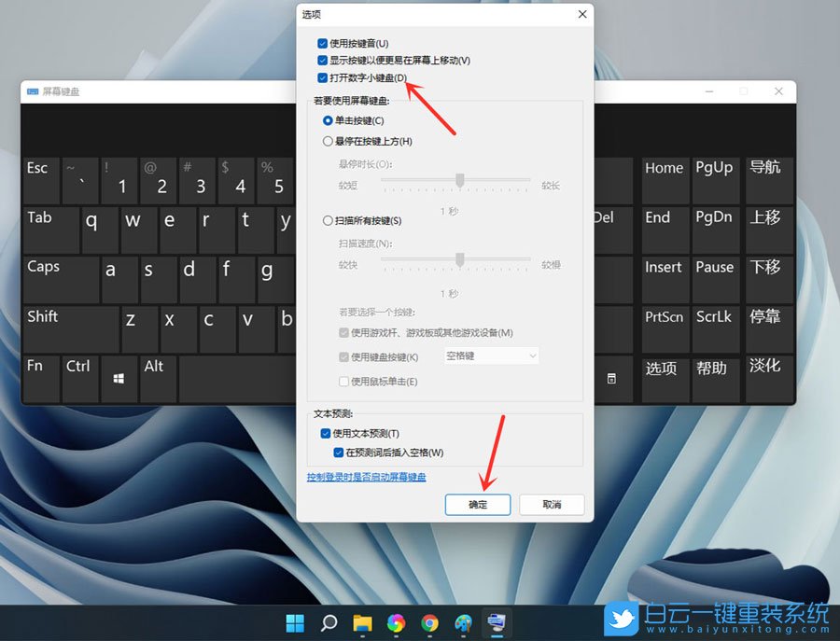Open the 空格键 dropdown menu
The height and width of the screenshot is (641, 840).
coord(492,355)
